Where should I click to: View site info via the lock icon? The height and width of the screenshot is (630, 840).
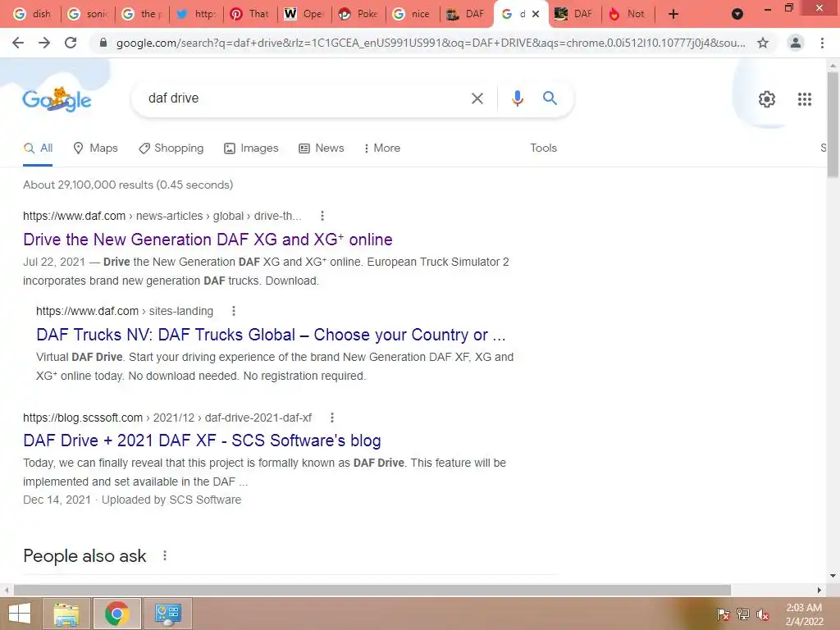coord(103,43)
